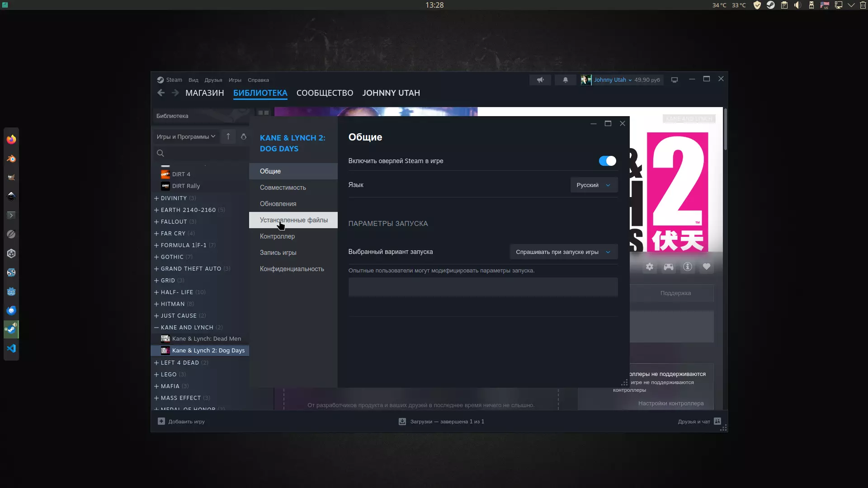Open Firefox from the dock
The image size is (868, 488).
[11, 140]
